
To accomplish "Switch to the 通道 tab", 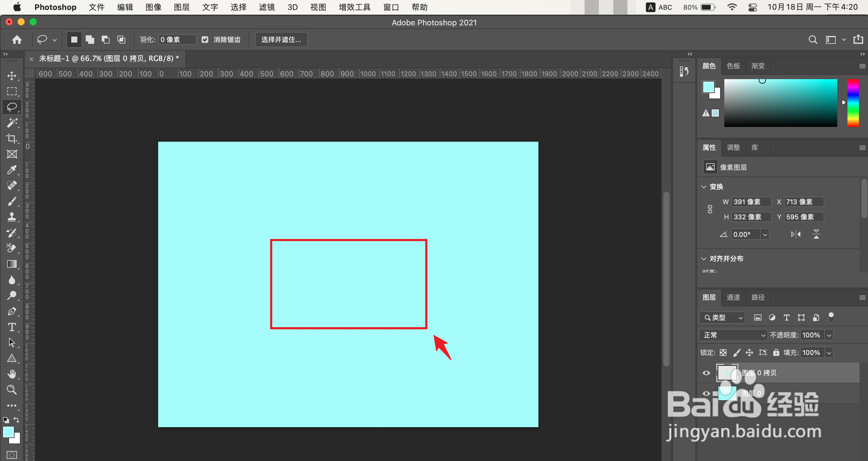I will pyautogui.click(x=733, y=297).
